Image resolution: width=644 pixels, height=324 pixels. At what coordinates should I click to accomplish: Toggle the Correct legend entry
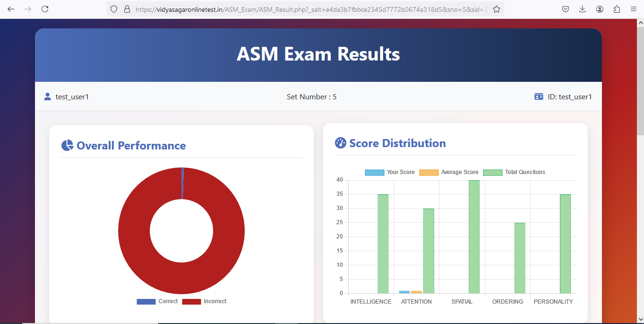point(157,301)
